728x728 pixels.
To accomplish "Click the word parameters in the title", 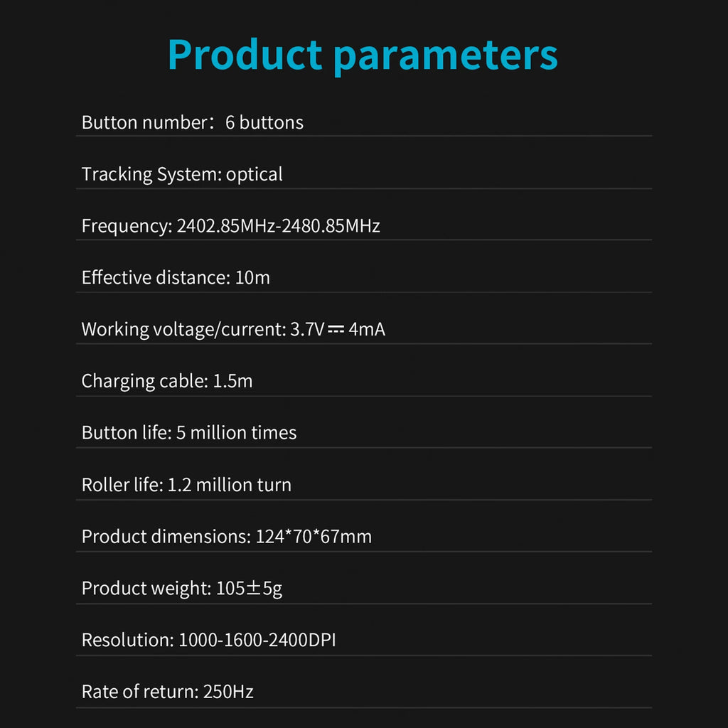I will point(446,57).
